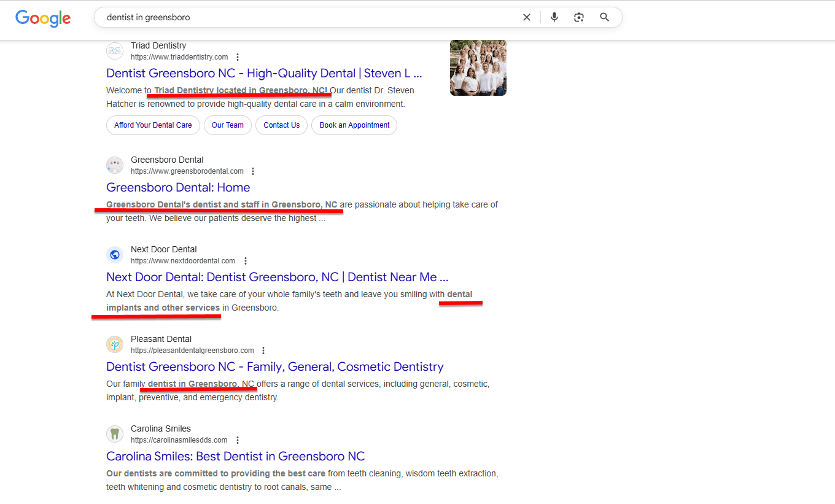The image size is (835, 504).
Task: Click 'Book an Appointment' sitelink chip
Action: [x=354, y=125]
